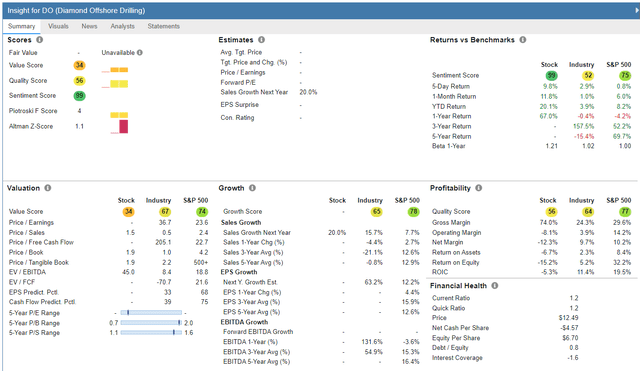The height and width of the screenshot is (371, 640).
Task: Click the Piotroski F Score label
Action: click(x=33, y=111)
